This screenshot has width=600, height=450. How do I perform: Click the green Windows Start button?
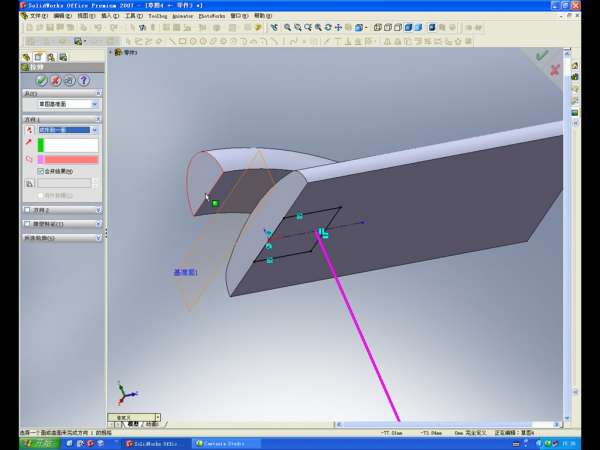[40, 443]
